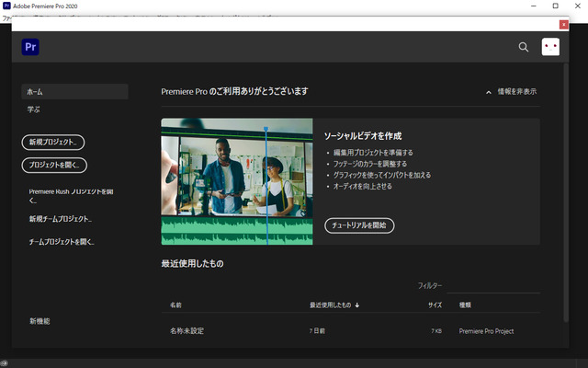Click the 新規プロジェクト button

(53, 143)
